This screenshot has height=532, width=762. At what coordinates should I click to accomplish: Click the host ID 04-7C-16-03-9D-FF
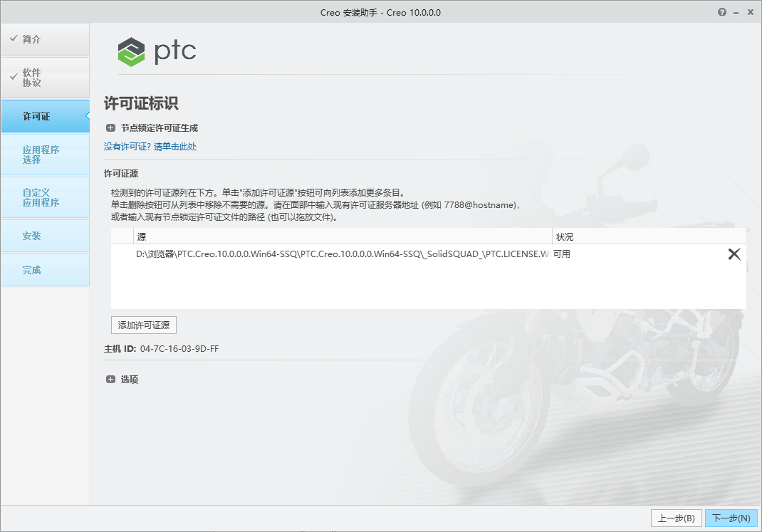[179, 349]
